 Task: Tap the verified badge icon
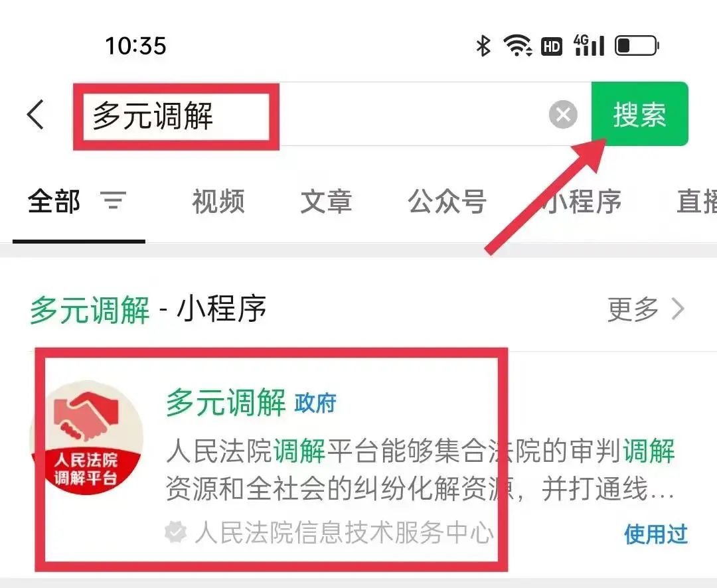pyautogui.click(x=175, y=532)
